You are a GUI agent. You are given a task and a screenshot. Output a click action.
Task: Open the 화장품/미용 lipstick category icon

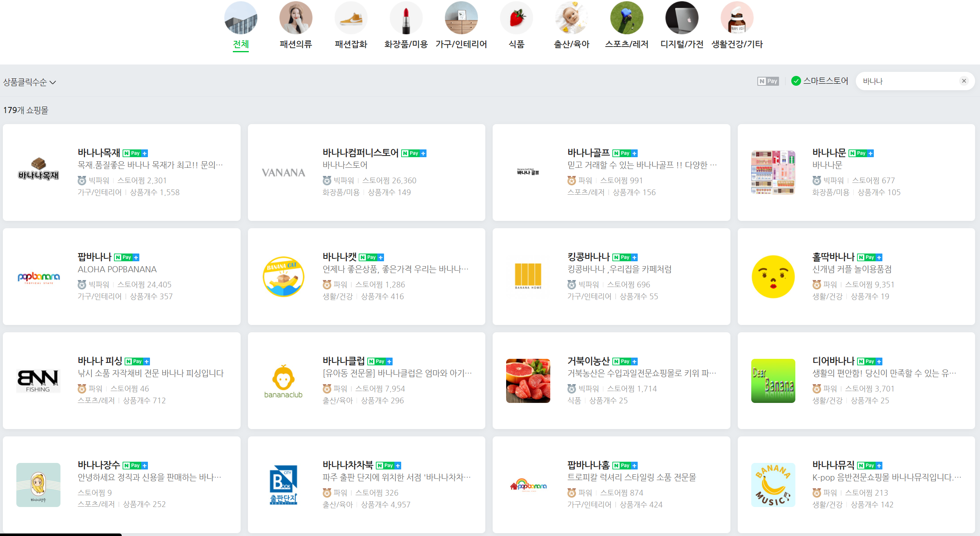406,18
